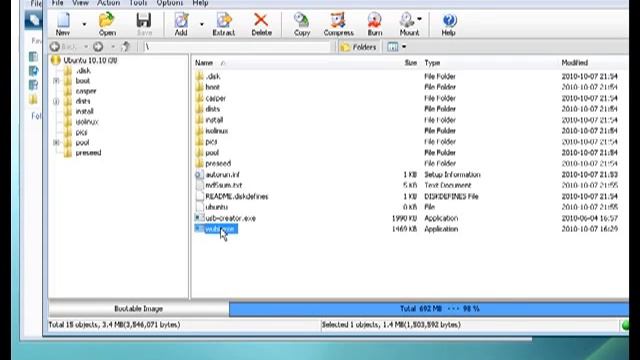Select usb-creator.exe in file list
The width and height of the screenshot is (640, 360).
pyautogui.click(x=231, y=218)
